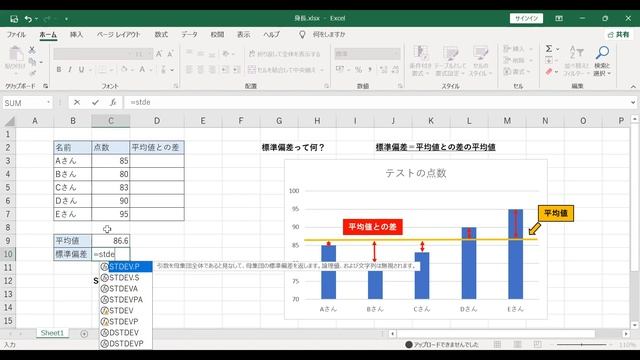640x360 pixels.
Task: Select STDEV.P from autocomplete list
Action: pos(126,267)
